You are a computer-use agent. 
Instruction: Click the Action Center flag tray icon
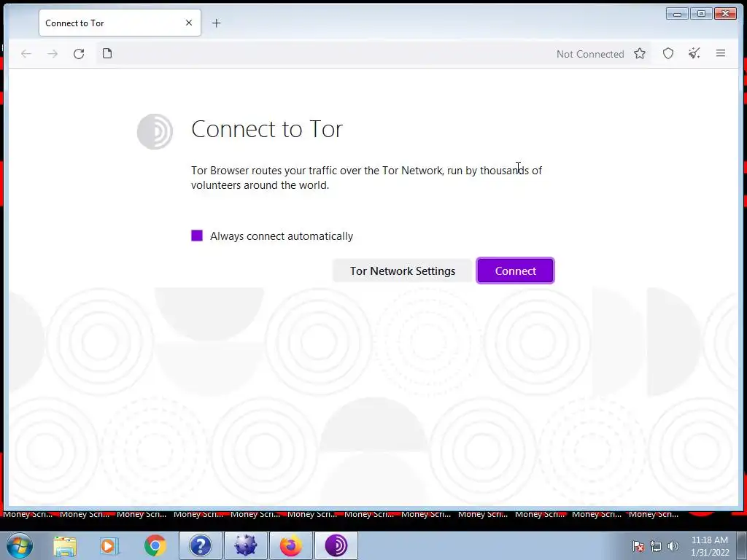point(638,547)
